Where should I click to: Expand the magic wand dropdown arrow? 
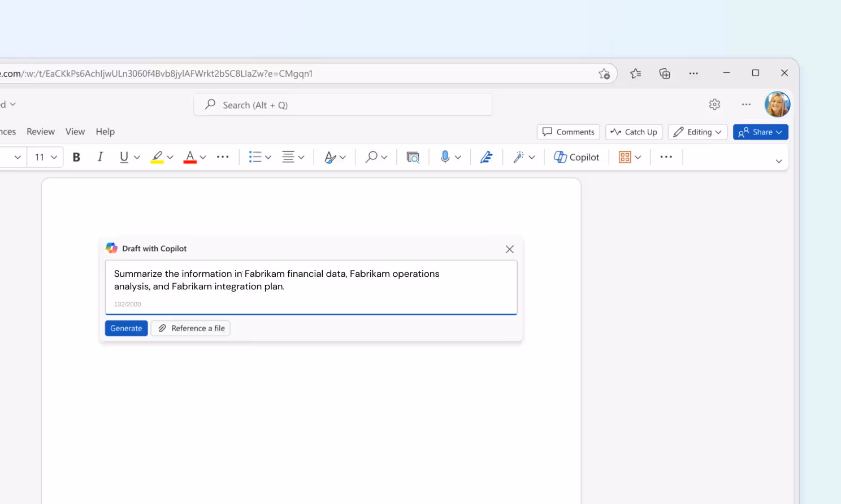coord(532,157)
